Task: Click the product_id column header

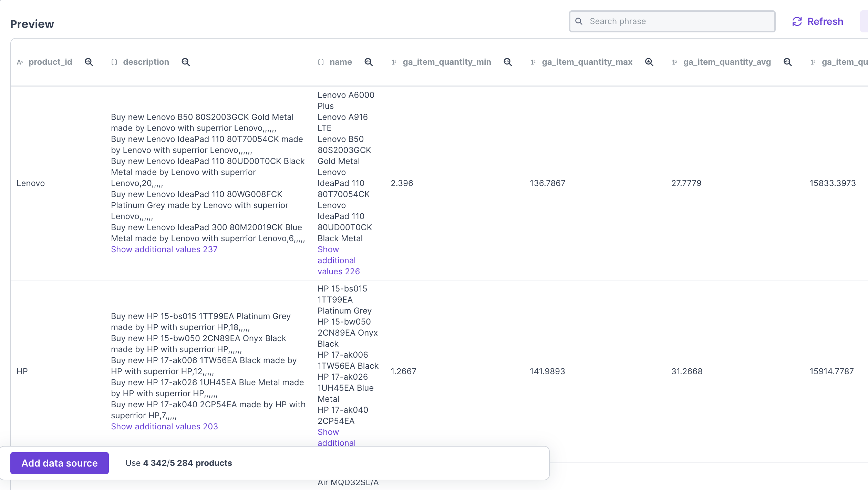Action: click(50, 62)
